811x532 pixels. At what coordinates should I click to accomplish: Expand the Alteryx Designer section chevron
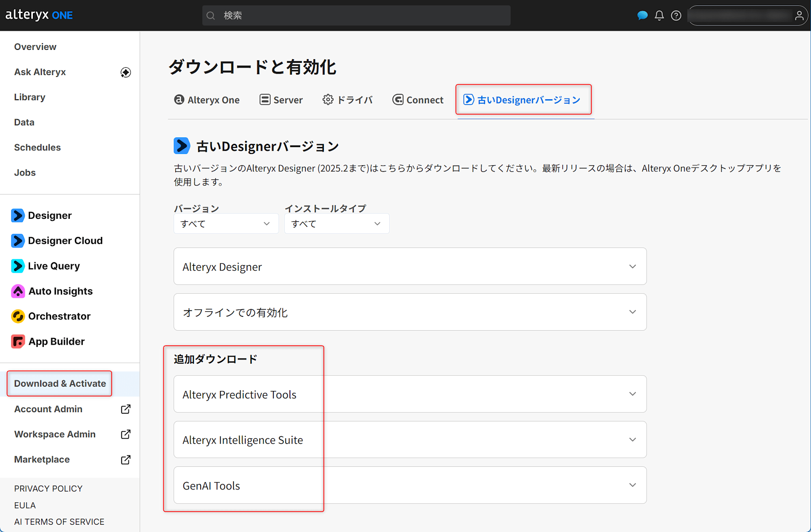point(633,266)
